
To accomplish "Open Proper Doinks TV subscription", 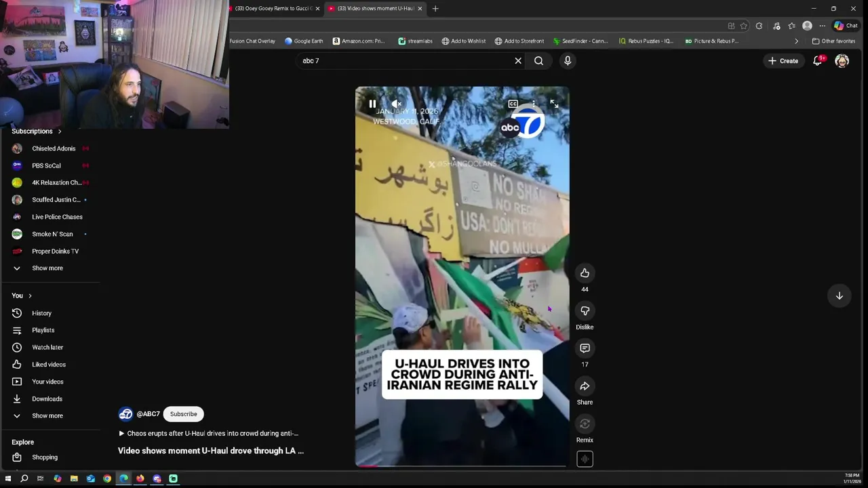I will pyautogui.click(x=51, y=251).
